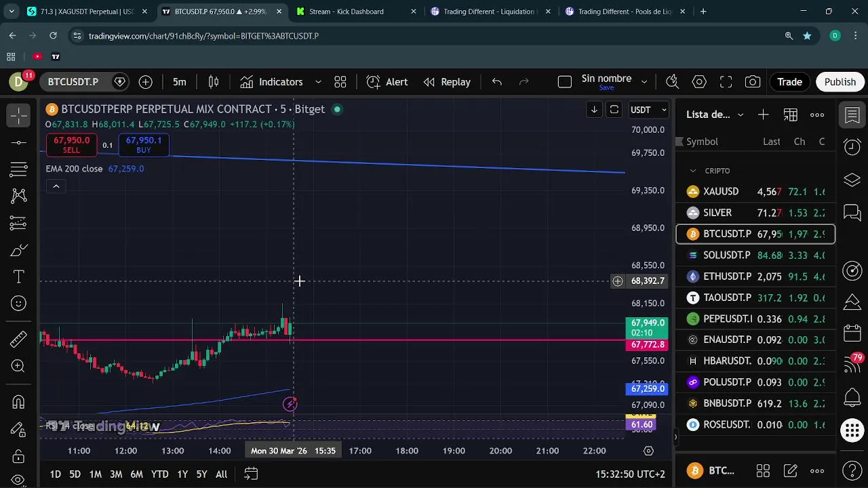Expand the Sin nombre layout menu

[x=644, y=82]
